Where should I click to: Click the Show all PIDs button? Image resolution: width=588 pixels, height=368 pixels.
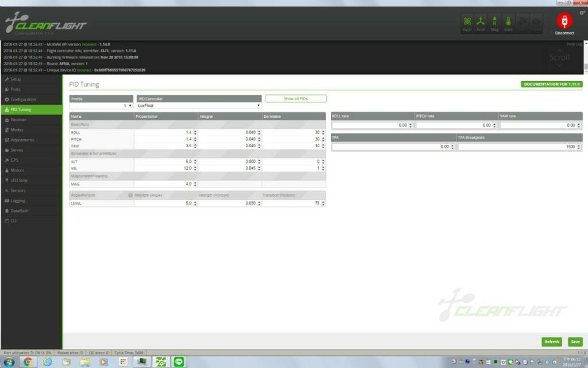[296, 99]
